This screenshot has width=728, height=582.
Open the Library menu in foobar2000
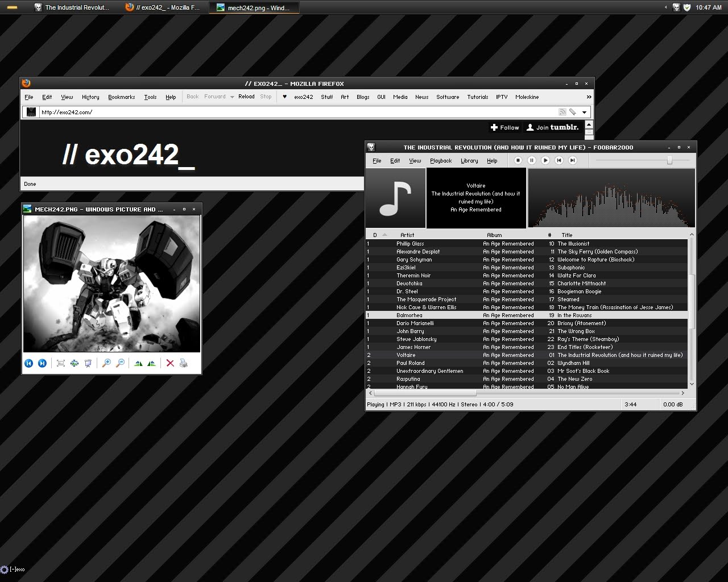click(x=469, y=161)
